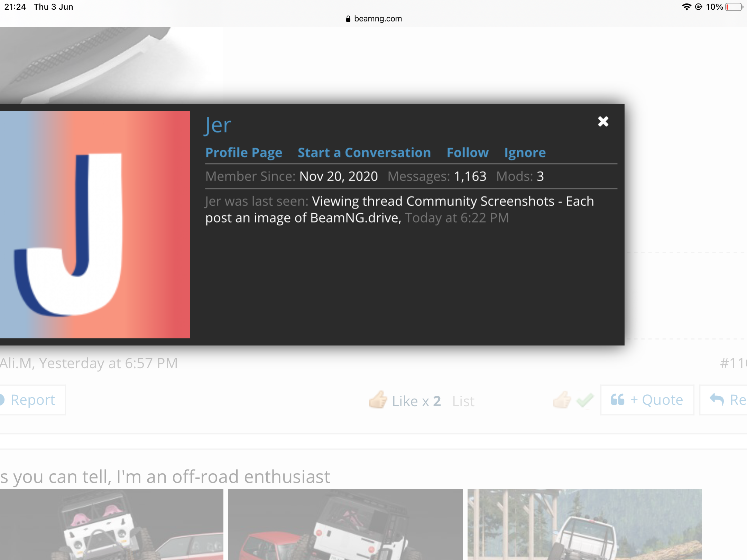747x560 pixels.
Task: Tap the beamng.com address bar
Action: click(373, 19)
